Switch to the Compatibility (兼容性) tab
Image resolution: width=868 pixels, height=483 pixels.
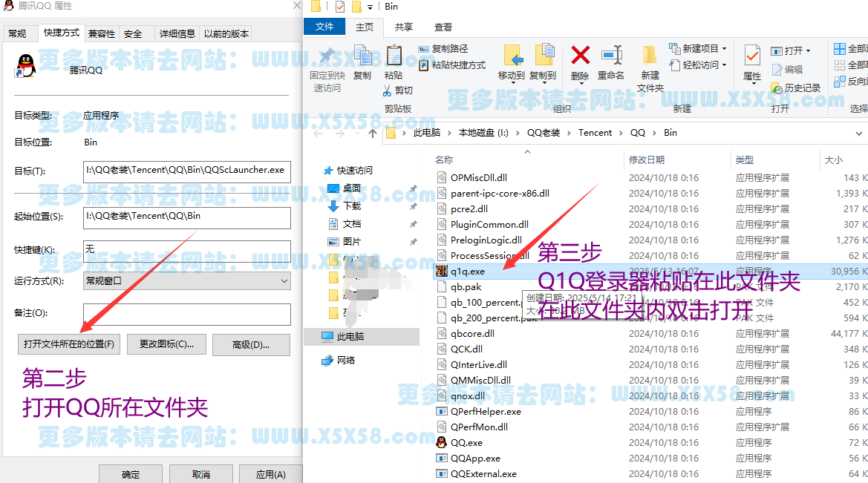[x=102, y=33]
